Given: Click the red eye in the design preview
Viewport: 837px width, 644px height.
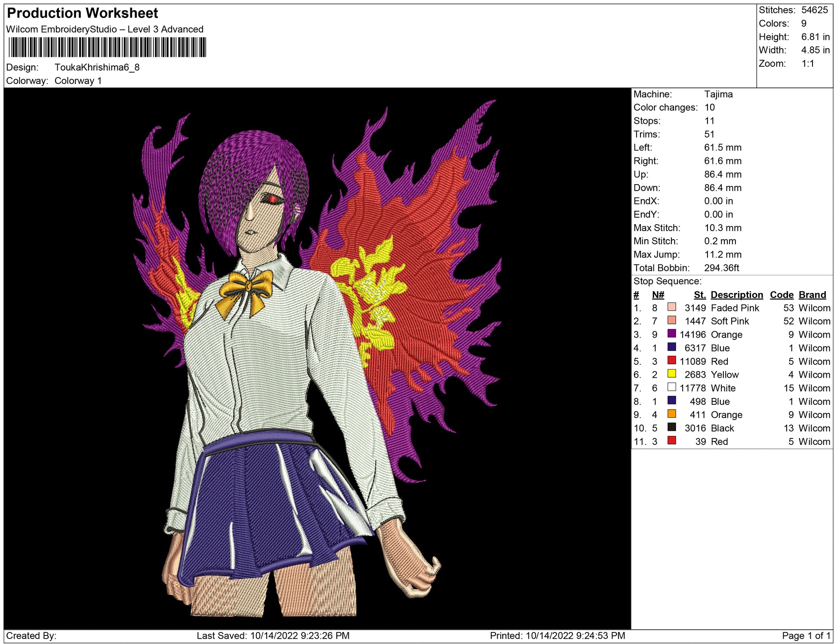Looking at the screenshot, I should (x=273, y=199).
